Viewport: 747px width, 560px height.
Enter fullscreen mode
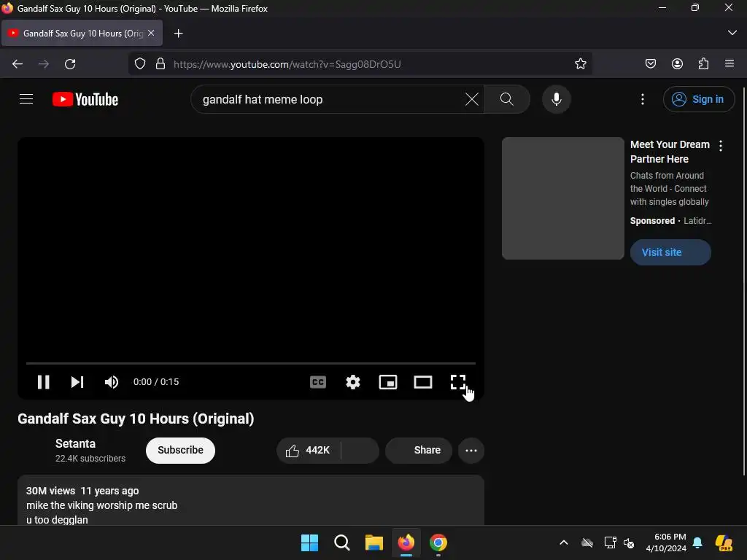[x=458, y=382]
